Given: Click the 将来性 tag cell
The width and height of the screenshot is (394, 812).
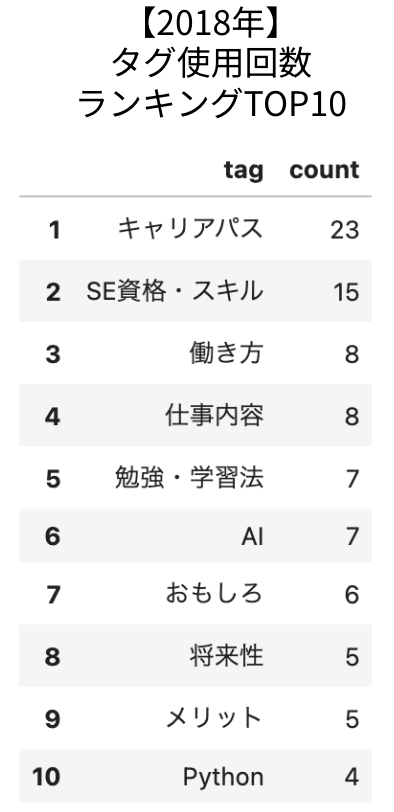Looking at the screenshot, I should [x=226, y=656].
